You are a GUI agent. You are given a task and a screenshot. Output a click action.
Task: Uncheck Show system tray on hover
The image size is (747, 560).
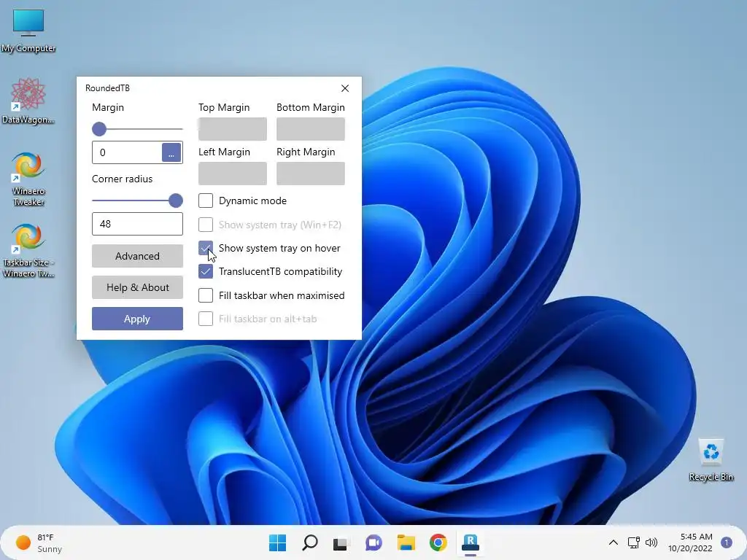[x=205, y=248]
